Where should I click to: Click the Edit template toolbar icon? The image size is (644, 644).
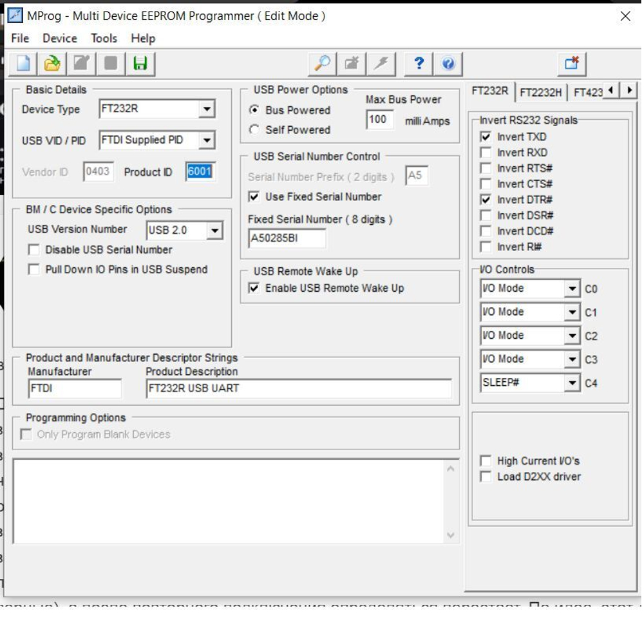pos(81,64)
